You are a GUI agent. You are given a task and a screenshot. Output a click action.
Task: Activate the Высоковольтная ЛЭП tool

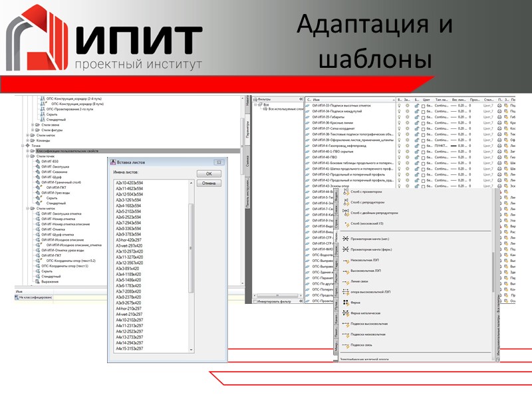tap(362, 271)
